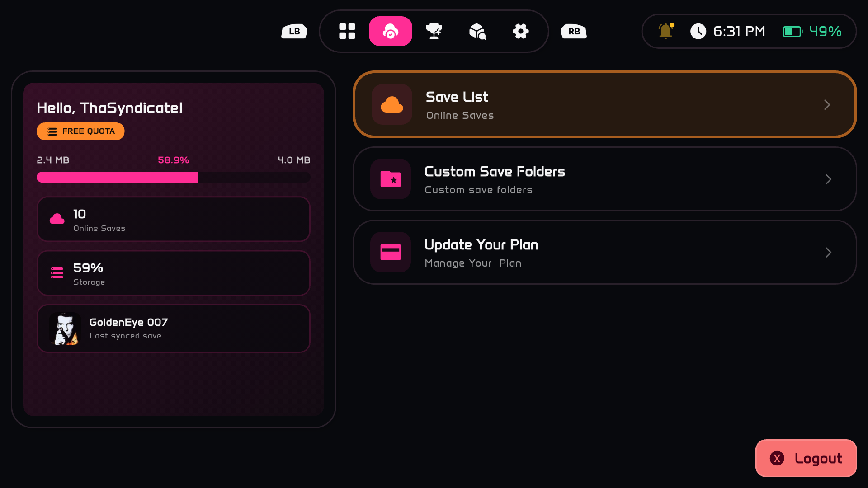Click the battery icon
The height and width of the screenshot is (488, 868).
click(x=793, y=31)
